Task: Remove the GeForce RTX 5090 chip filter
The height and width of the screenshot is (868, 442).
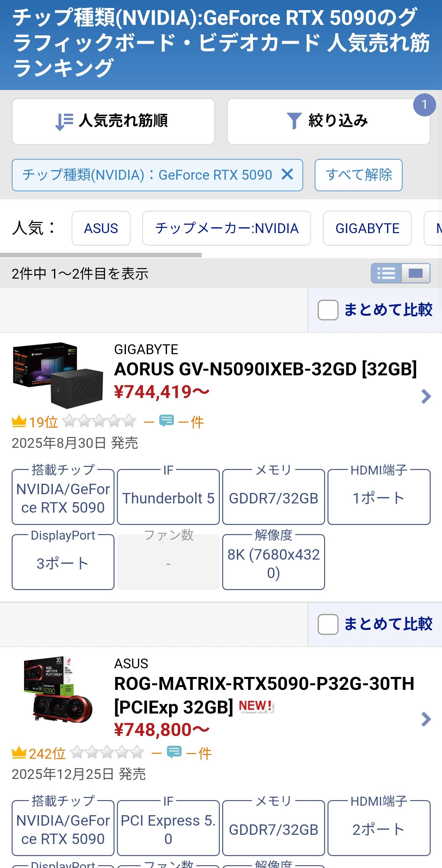Action: [287, 174]
